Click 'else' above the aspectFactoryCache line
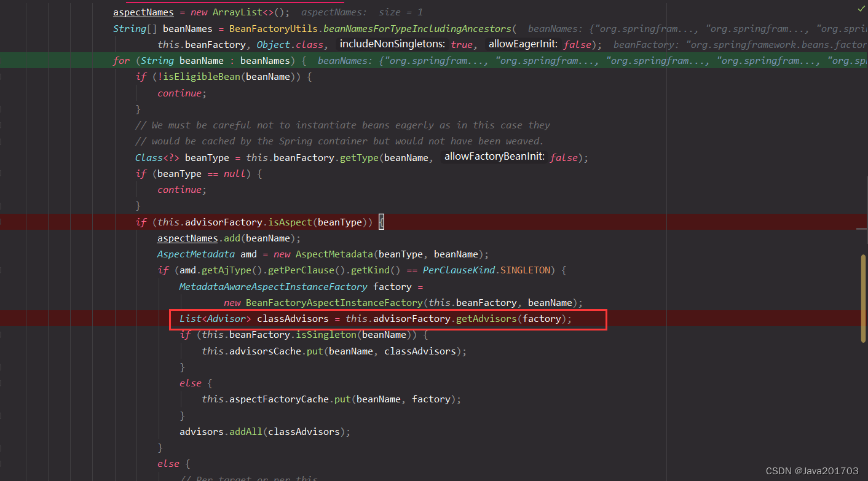This screenshot has height=481, width=868. point(191,383)
